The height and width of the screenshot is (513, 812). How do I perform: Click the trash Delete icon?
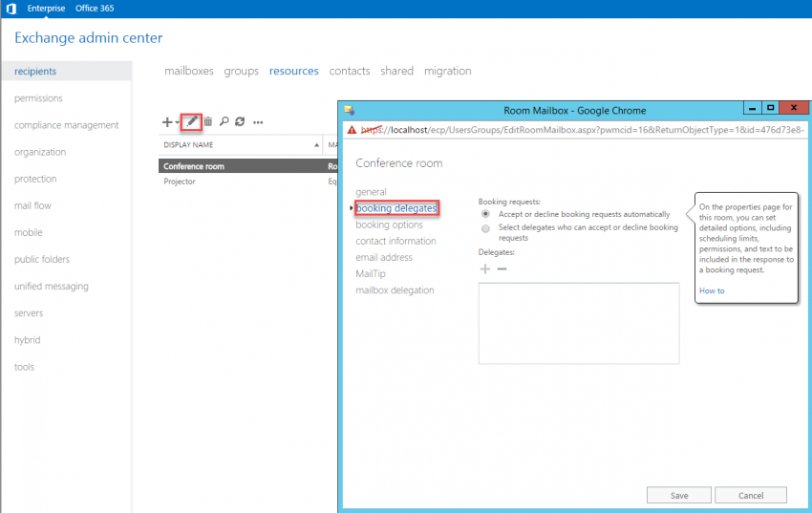208,121
